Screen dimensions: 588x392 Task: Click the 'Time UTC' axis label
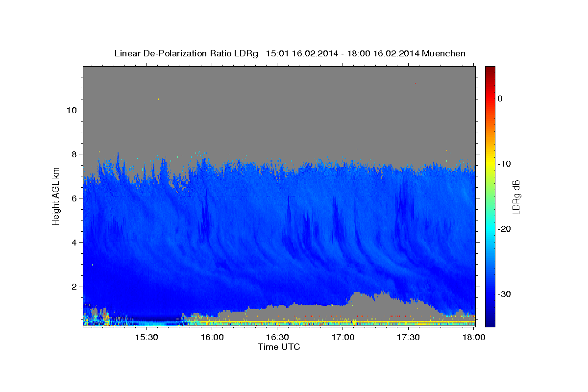click(x=279, y=347)
